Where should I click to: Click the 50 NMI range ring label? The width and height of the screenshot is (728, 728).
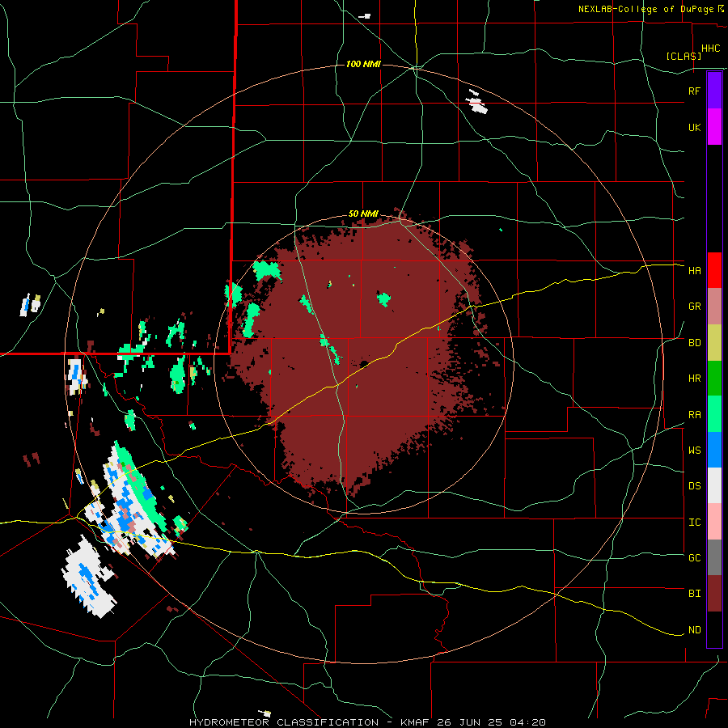[x=363, y=214]
